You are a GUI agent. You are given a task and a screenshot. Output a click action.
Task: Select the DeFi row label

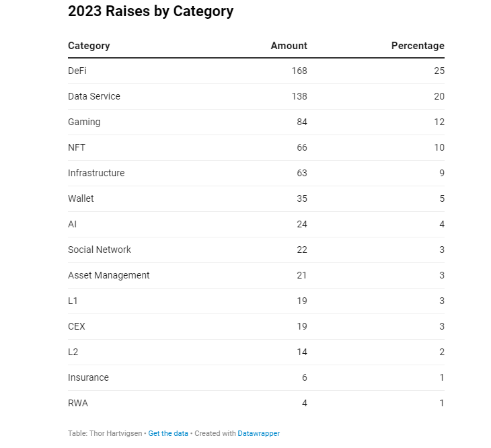pos(77,71)
